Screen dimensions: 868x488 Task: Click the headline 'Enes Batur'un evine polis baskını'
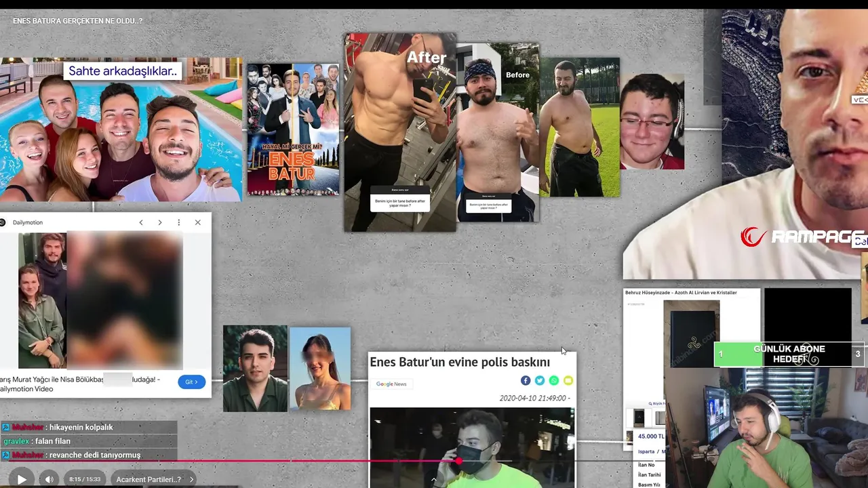tap(460, 362)
